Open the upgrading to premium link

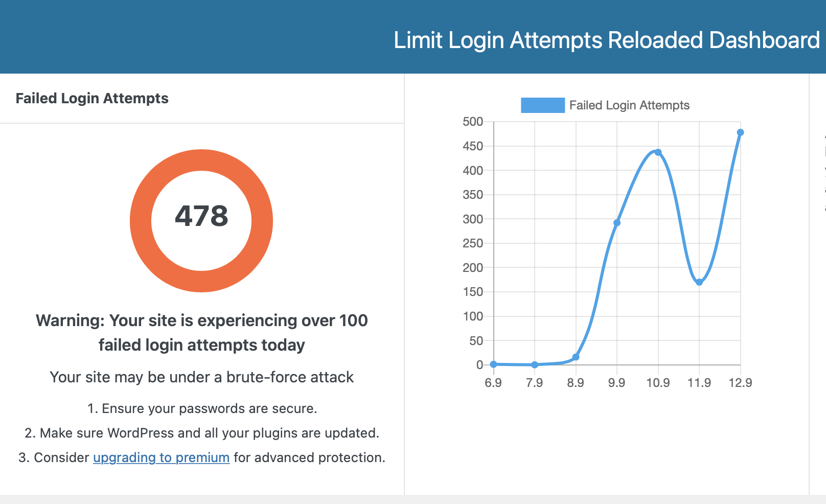click(x=161, y=457)
